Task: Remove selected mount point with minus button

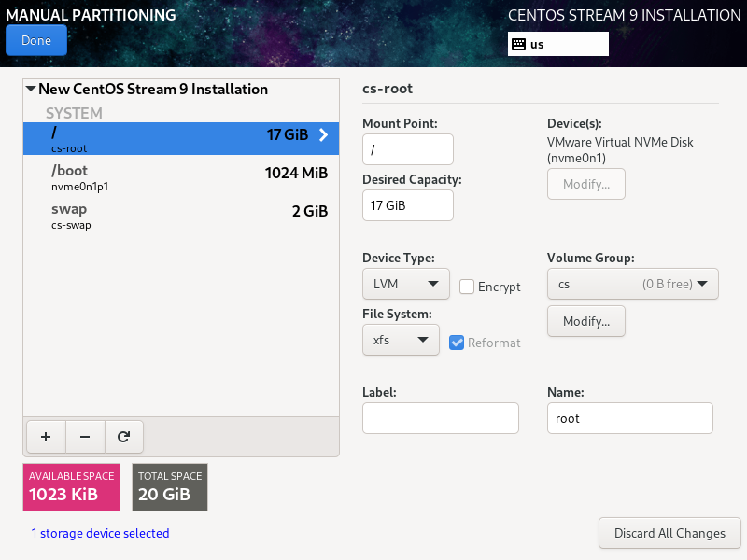Action: (85, 437)
